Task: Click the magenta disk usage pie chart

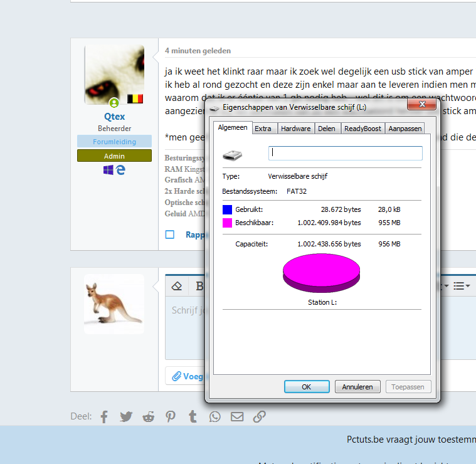Action: [x=321, y=273]
